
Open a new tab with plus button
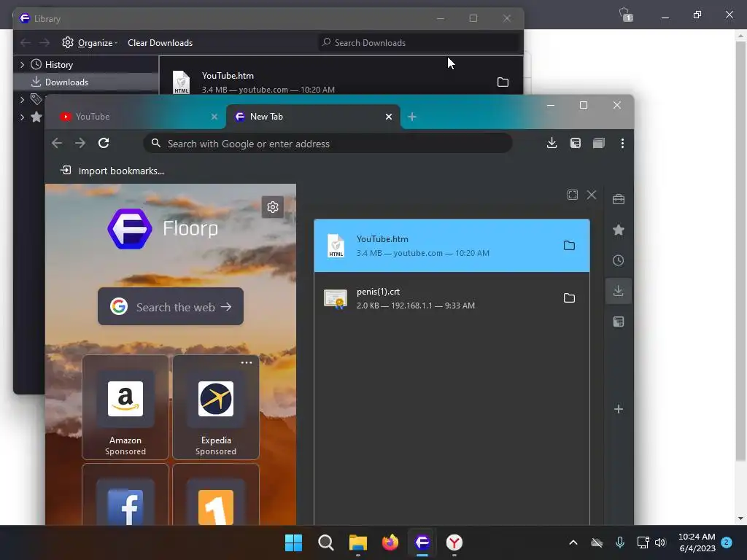tap(412, 117)
